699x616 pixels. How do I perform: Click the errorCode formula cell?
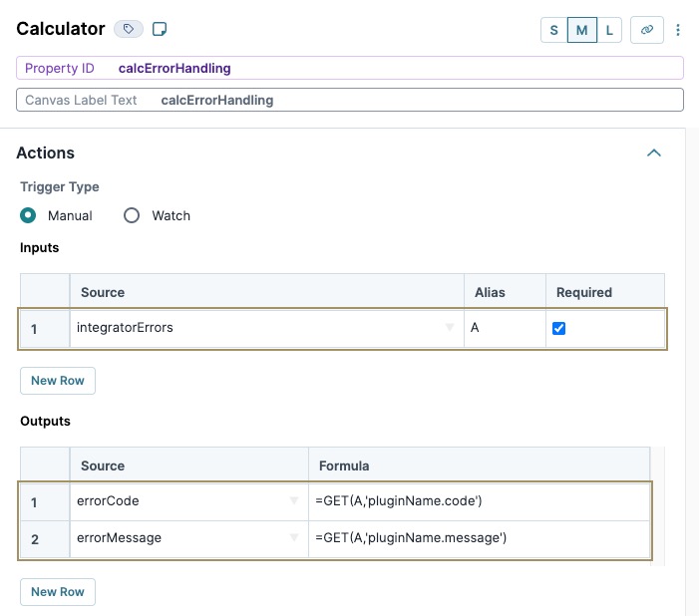point(480,501)
